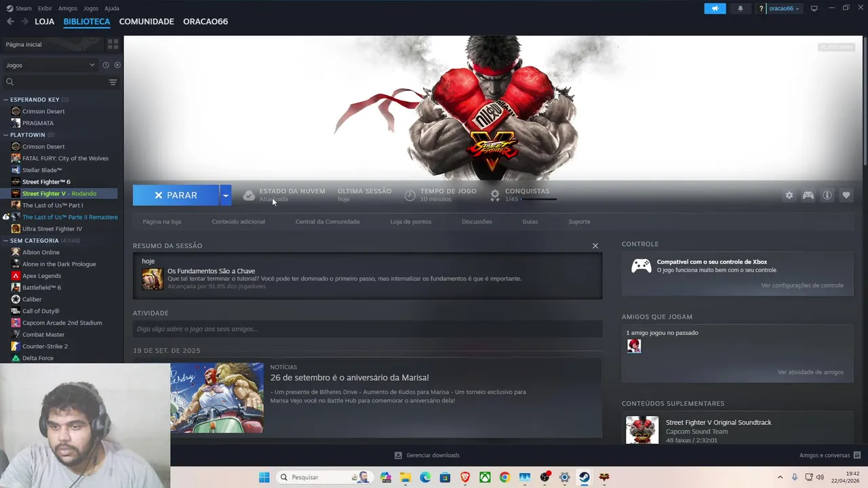Open OBS Studio from taskbar
Screen dimensions: 868x488
(545, 477)
